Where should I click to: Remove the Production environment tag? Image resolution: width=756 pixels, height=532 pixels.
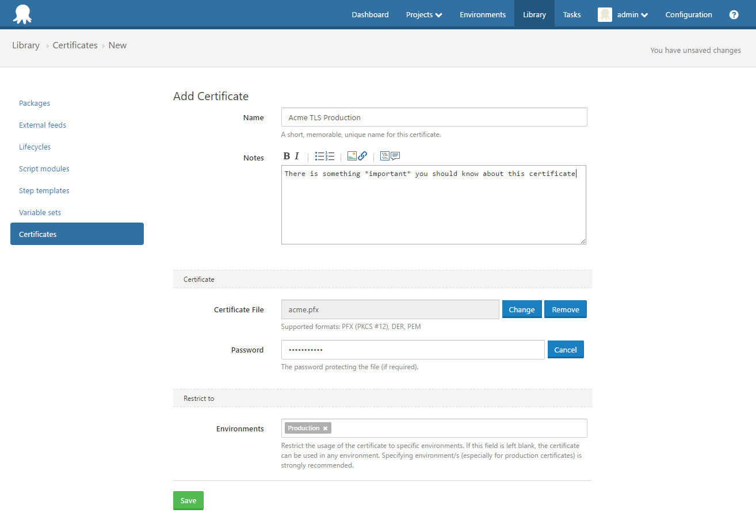(x=326, y=428)
